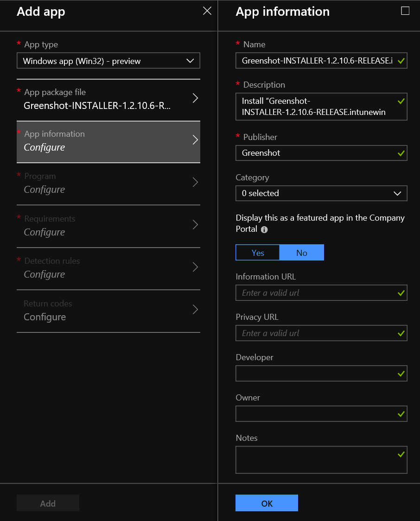Edit the Name field
420x521 pixels.
tap(321, 60)
